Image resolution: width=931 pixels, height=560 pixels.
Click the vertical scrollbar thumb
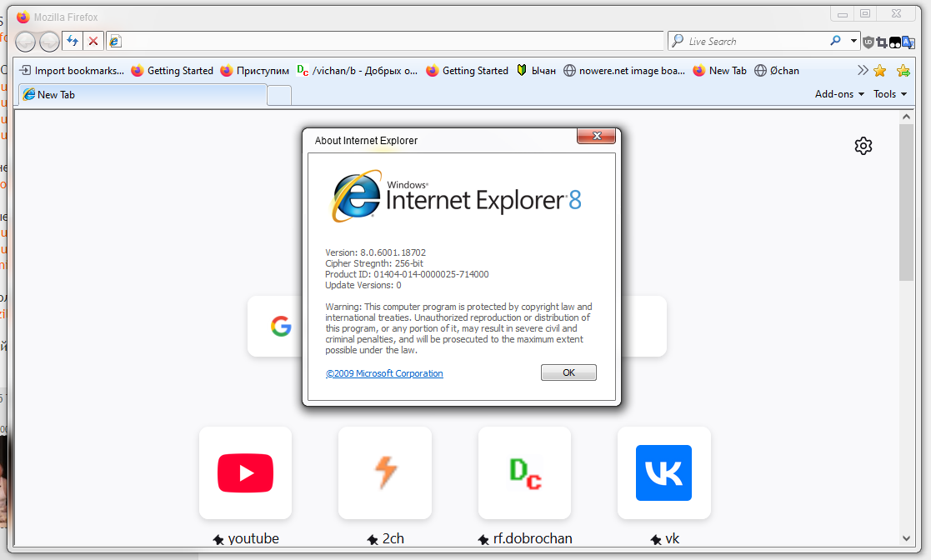point(906,202)
